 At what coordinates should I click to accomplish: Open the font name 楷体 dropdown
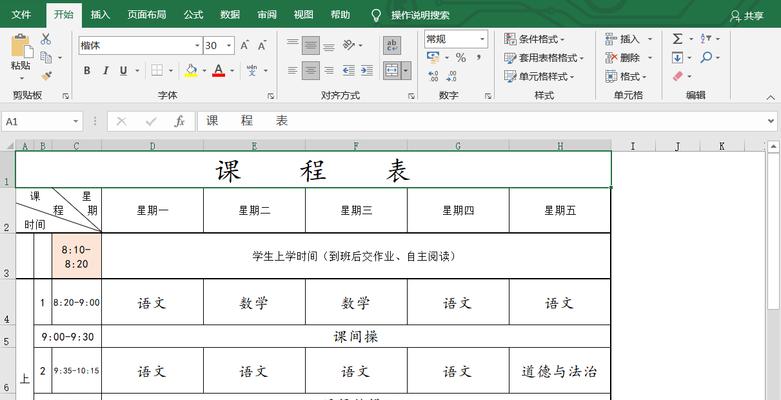click(x=197, y=46)
